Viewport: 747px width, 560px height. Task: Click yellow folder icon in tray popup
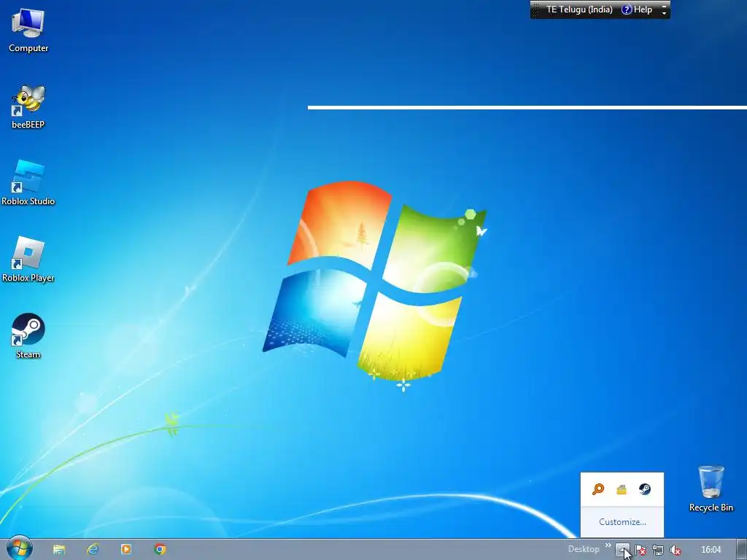tap(622, 489)
